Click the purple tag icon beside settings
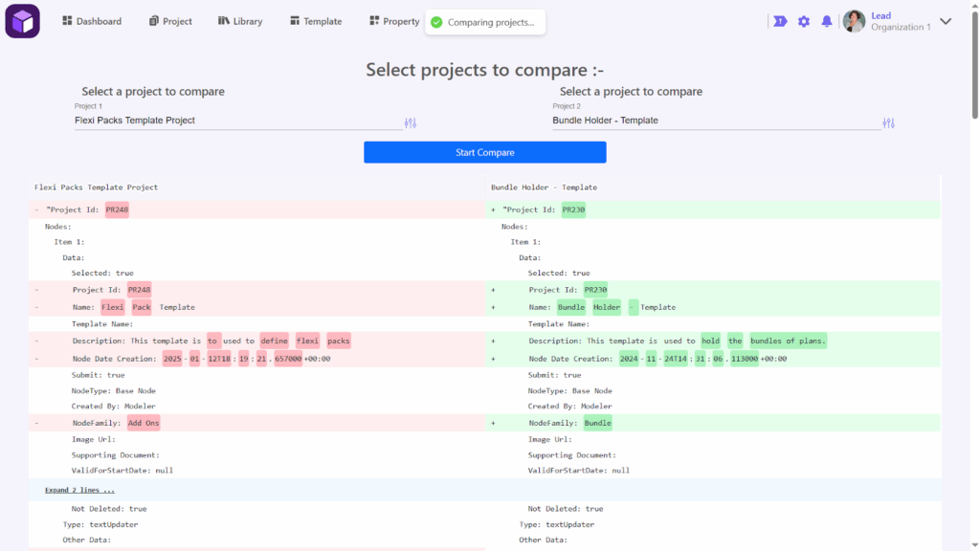 tap(780, 21)
